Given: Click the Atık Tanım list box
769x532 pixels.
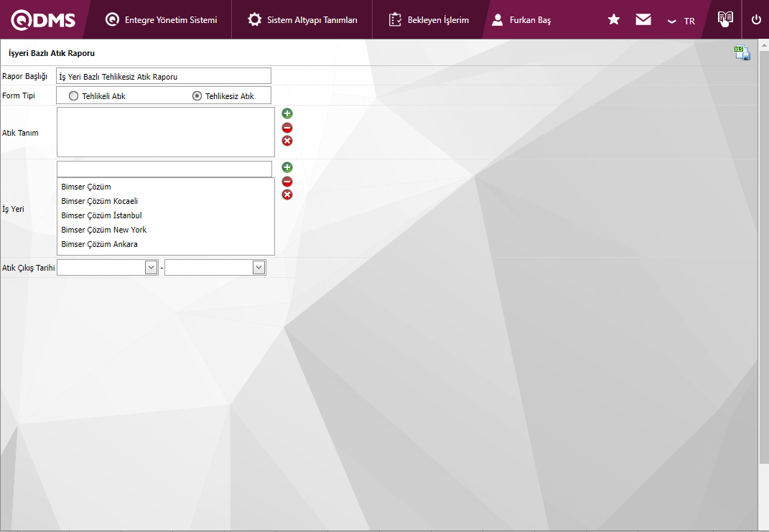Looking at the screenshot, I should coord(166,132).
